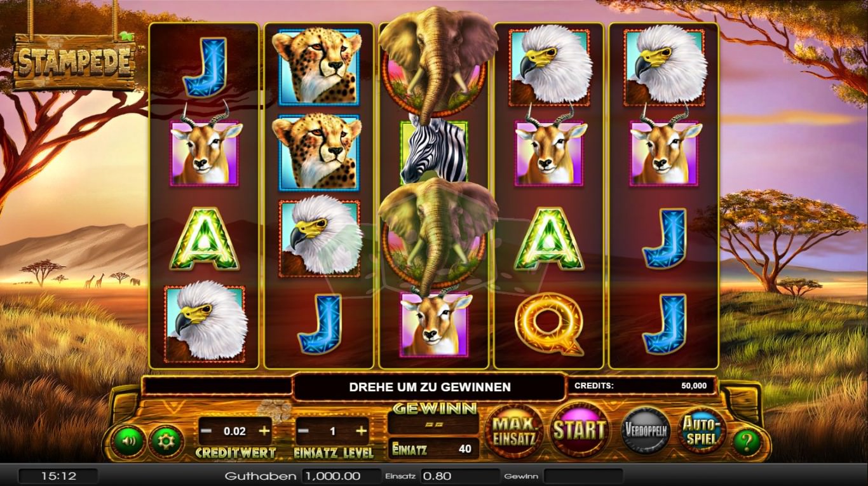Mute sound with the green speaker button
Screen dimensions: 868x486
click(128, 440)
